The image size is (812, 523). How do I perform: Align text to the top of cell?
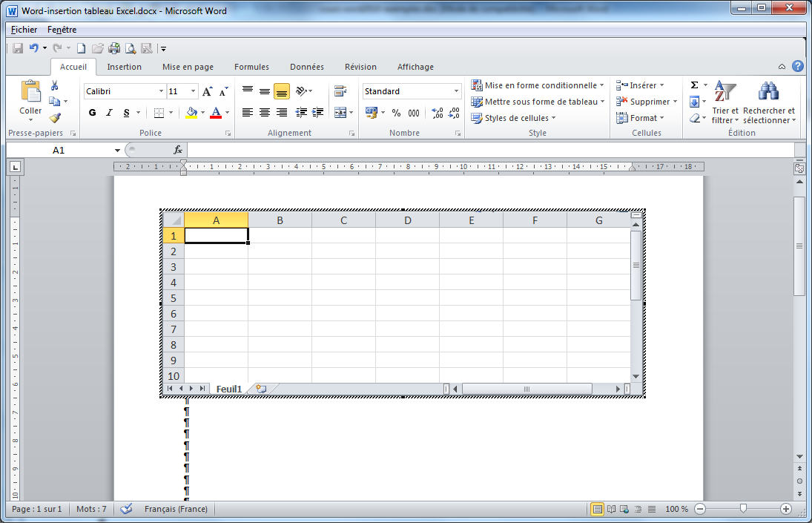click(248, 91)
